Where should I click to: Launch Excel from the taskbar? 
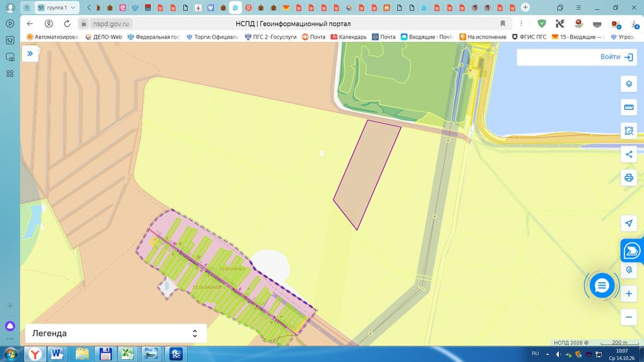point(127,354)
